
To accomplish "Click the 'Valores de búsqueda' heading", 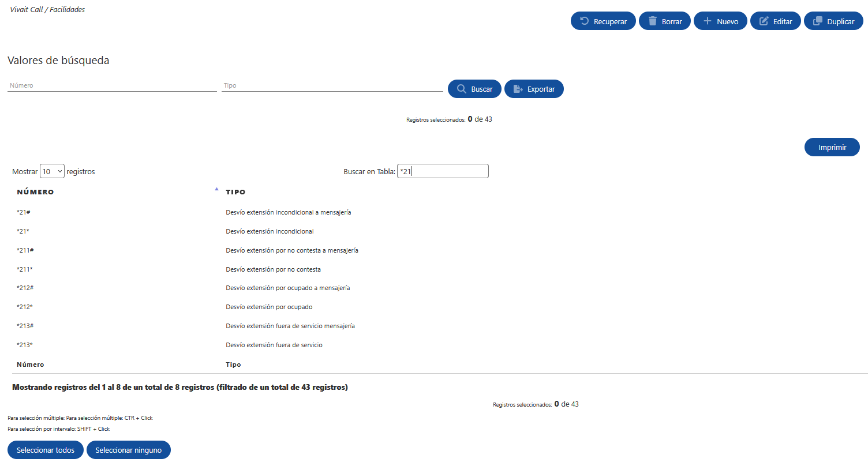I will pyautogui.click(x=58, y=61).
